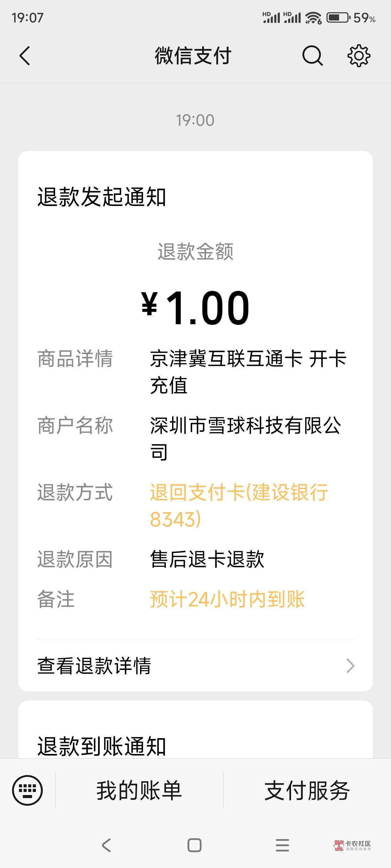
Task: Expand refund details chevron arrow
Action: point(351,666)
